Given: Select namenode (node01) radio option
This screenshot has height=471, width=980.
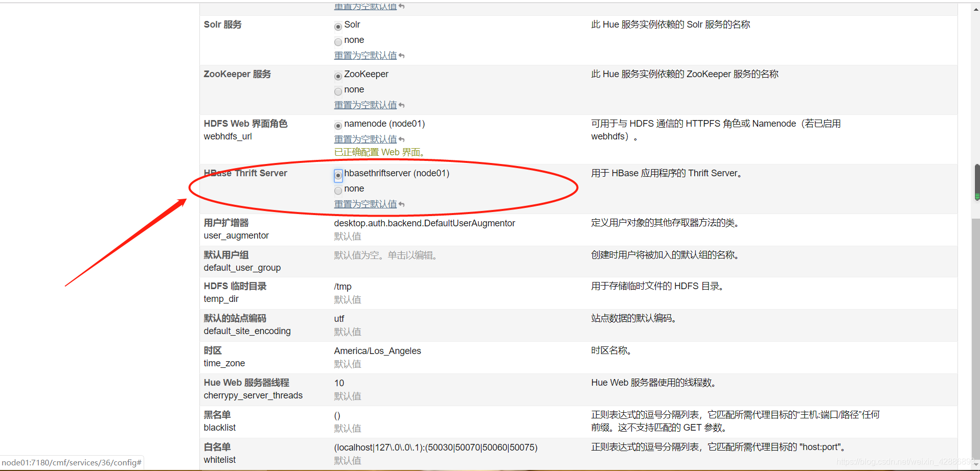Looking at the screenshot, I should pyautogui.click(x=338, y=126).
